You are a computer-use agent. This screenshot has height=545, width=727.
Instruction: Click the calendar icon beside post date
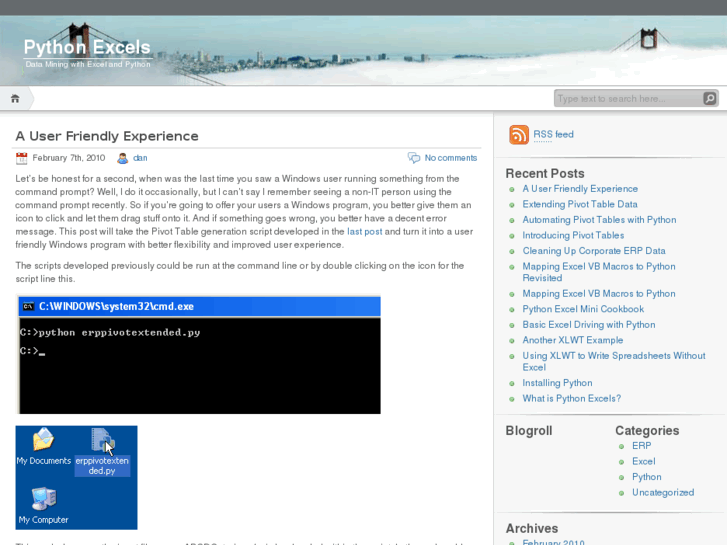tap(21, 158)
